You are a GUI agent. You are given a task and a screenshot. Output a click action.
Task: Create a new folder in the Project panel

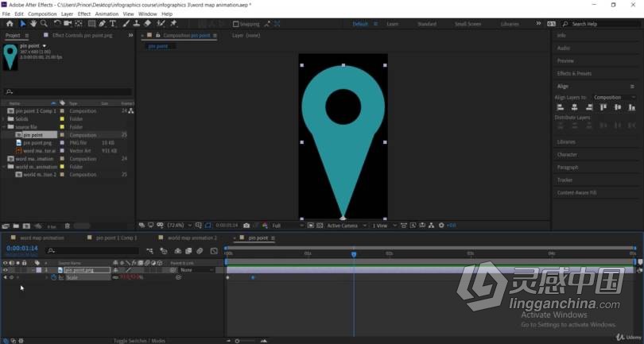[16, 226]
